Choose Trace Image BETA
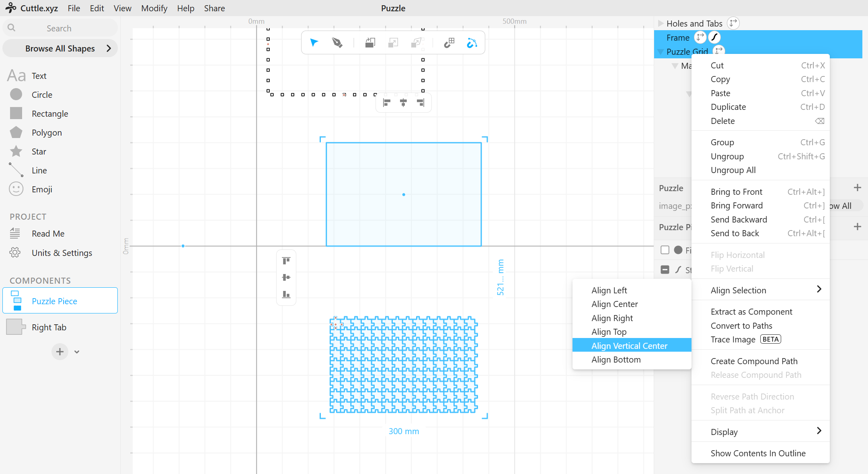This screenshot has width=868, height=474. (760, 339)
